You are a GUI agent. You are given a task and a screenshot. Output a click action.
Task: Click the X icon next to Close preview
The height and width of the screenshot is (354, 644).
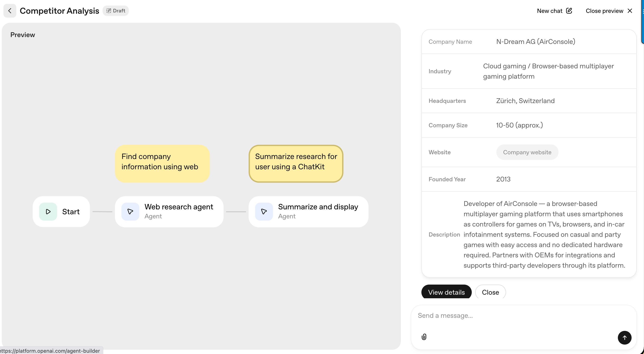click(630, 11)
